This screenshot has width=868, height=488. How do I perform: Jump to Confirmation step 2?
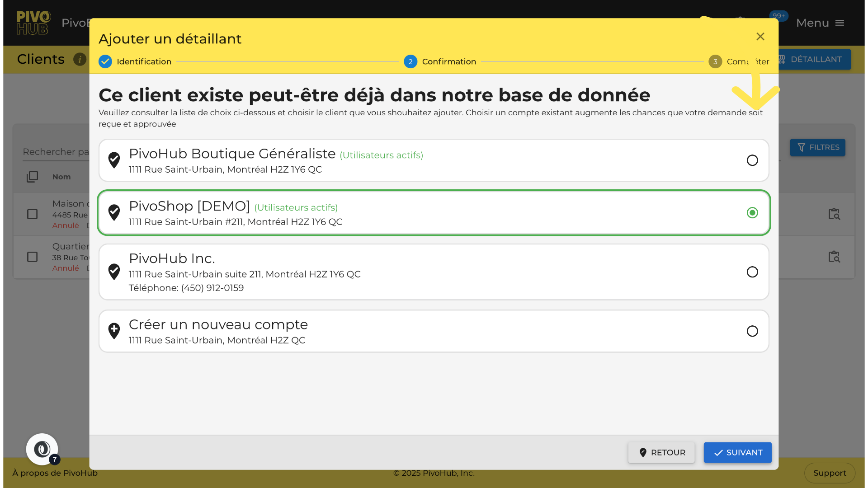pyautogui.click(x=439, y=61)
